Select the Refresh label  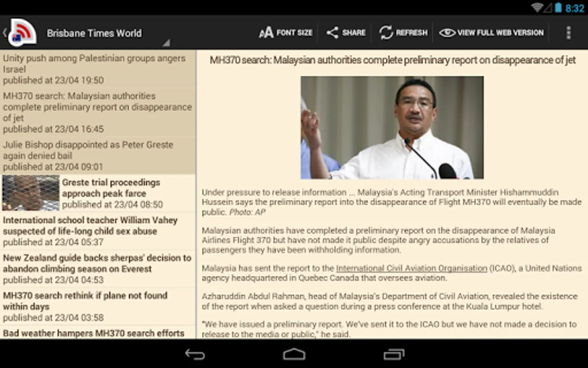tap(412, 33)
